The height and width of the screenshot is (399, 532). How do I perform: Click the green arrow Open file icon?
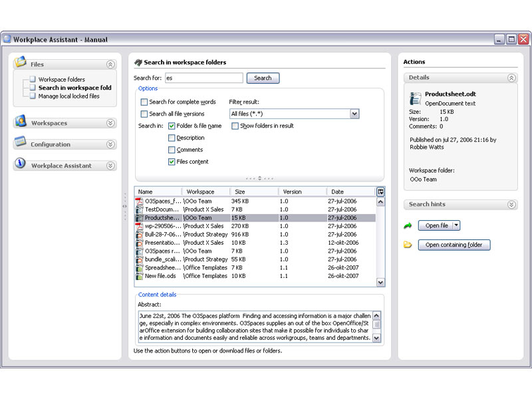pyautogui.click(x=408, y=226)
